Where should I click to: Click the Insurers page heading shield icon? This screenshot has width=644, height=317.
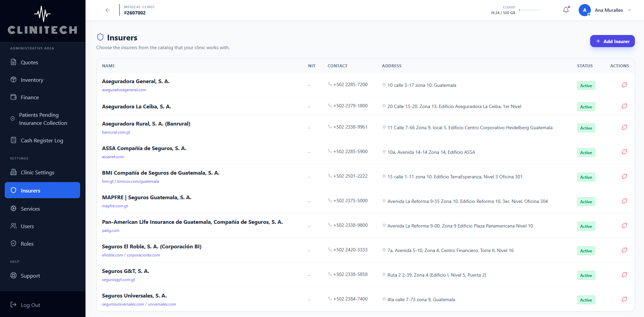click(x=100, y=37)
